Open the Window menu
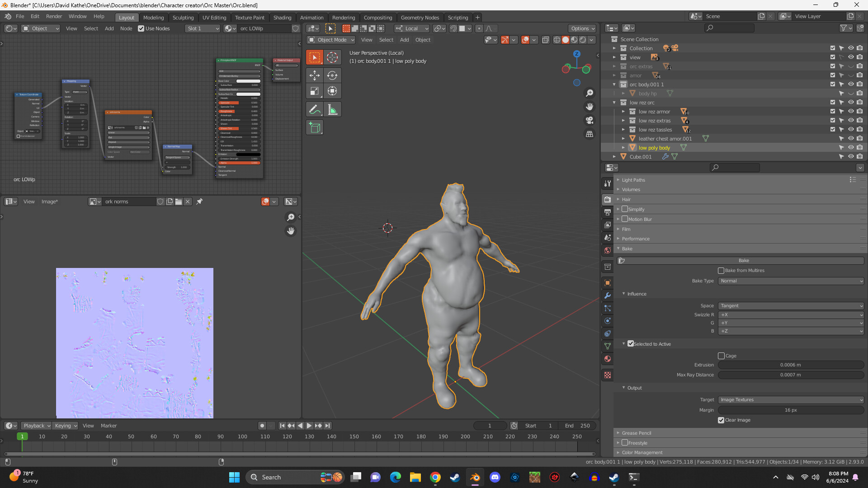This screenshot has width=868, height=488. click(x=77, y=16)
